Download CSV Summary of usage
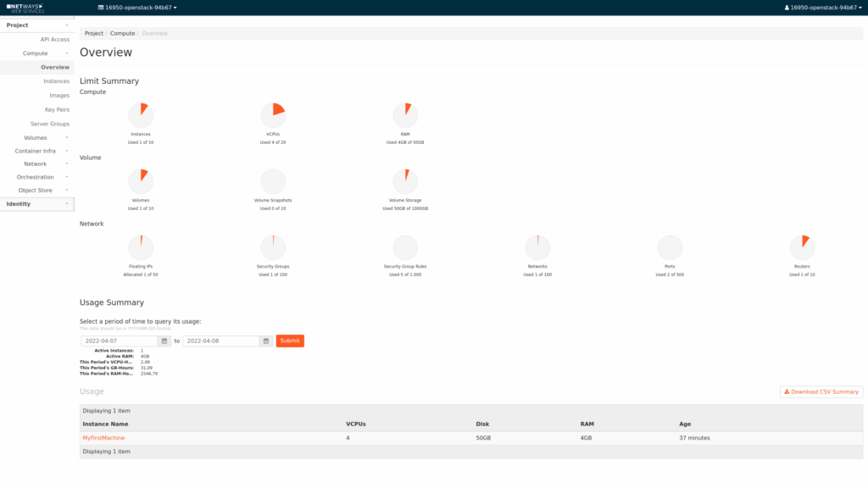Viewport: 868px width, 488px height. pos(821,391)
